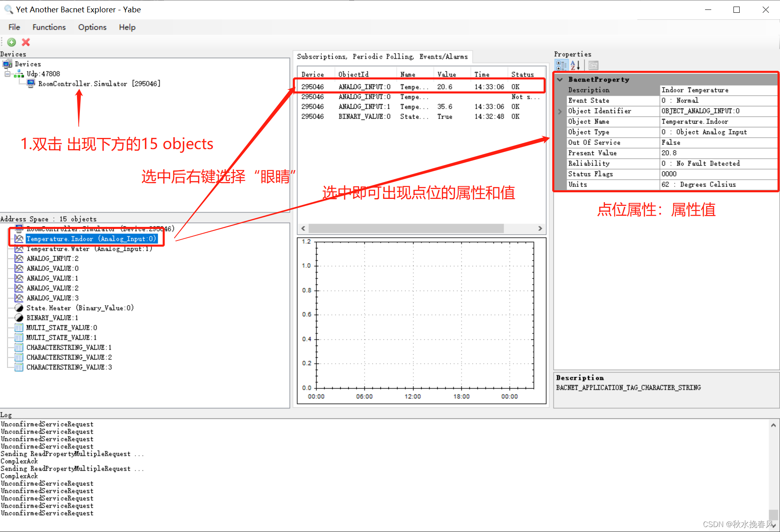Open the Functions menu

49,27
